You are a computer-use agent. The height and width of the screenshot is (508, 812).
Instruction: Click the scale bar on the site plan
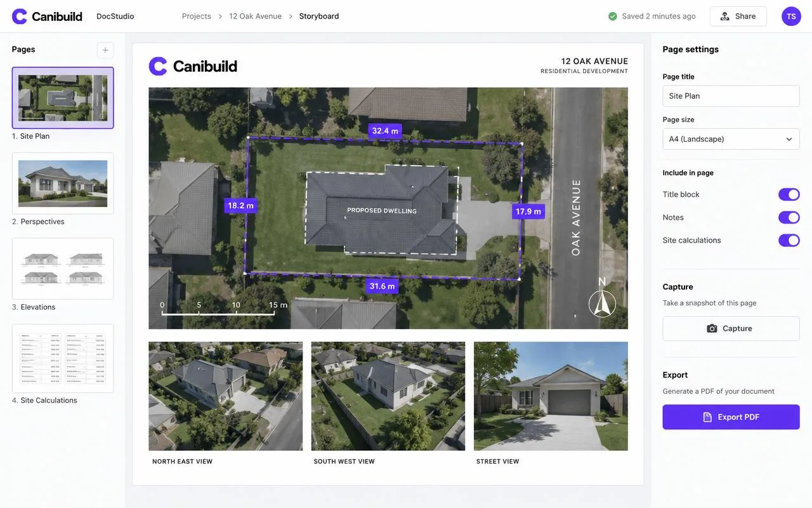point(223,309)
